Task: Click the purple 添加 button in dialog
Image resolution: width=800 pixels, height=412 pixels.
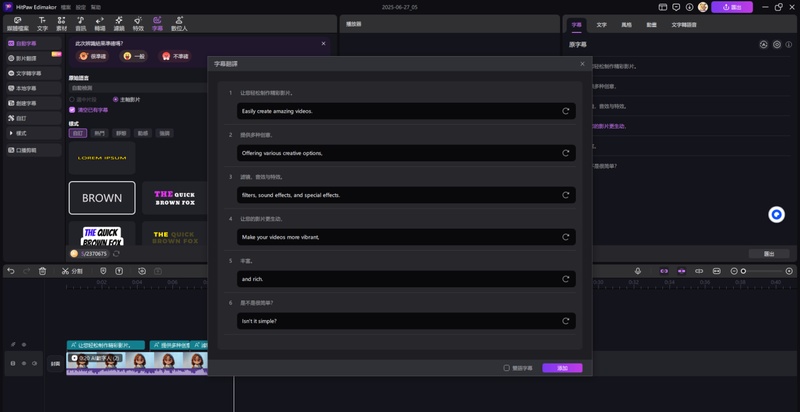Action: [562, 368]
